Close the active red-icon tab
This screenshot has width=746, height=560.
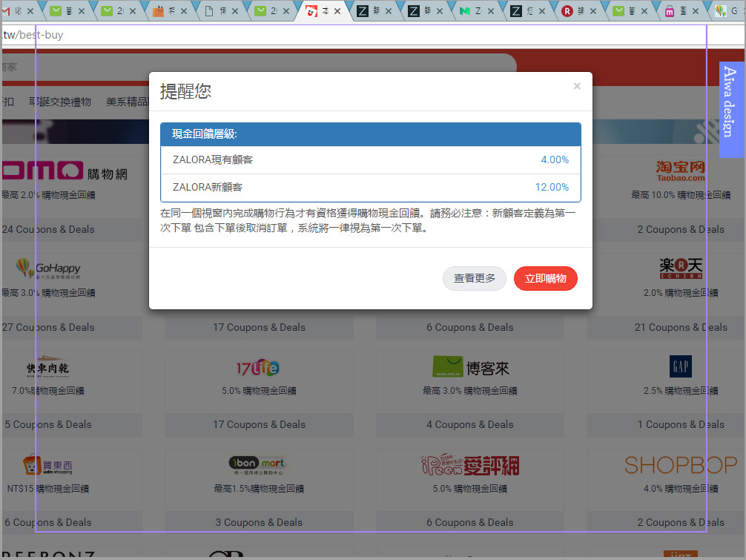pyautogui.click(x=337, y=11)
